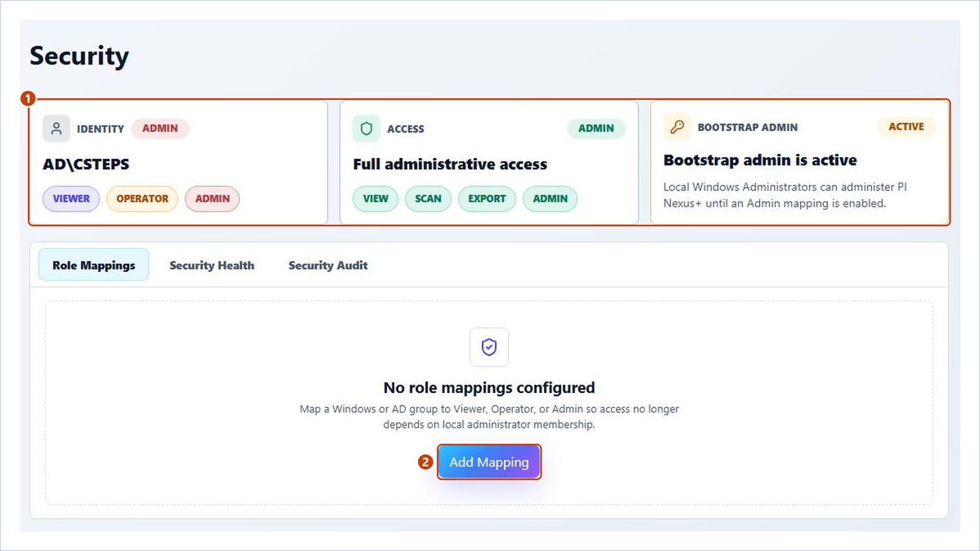
Task: Click the Identity card person icon
Action: coord(56,129)
